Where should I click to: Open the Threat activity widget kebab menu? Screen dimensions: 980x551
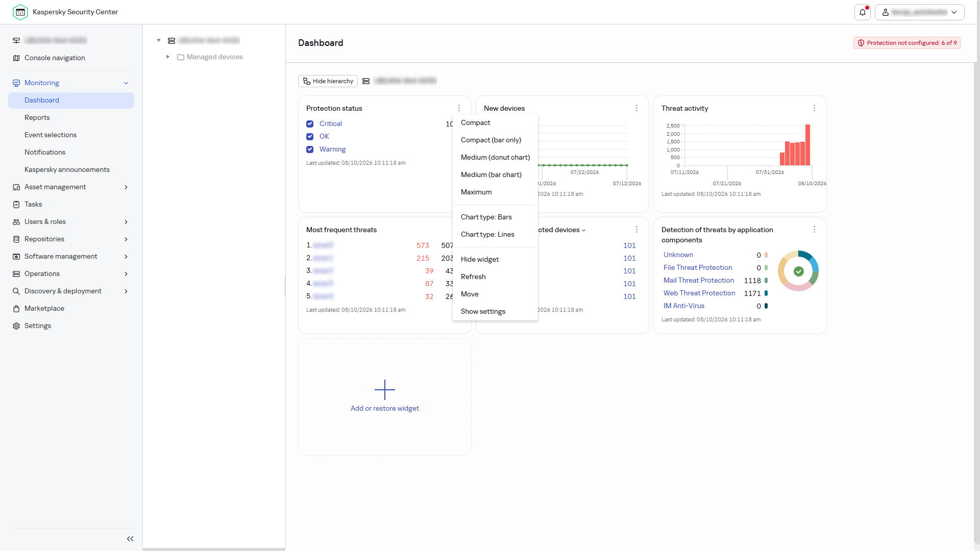pyautogui.click(x=814, y=108)
